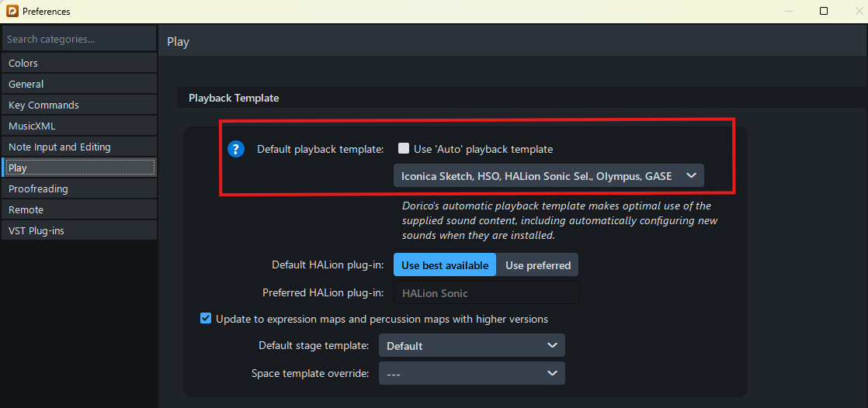Switch to Remote preferences category

coord(78,209)
